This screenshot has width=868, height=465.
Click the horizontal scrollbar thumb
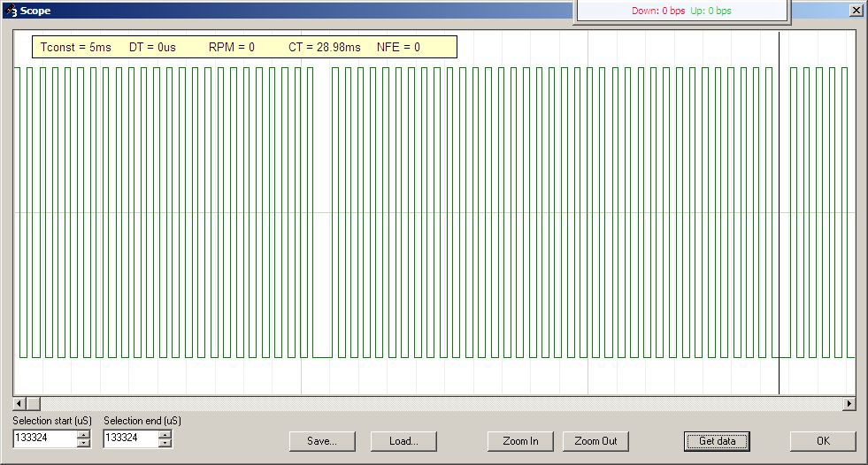[35, 404]
